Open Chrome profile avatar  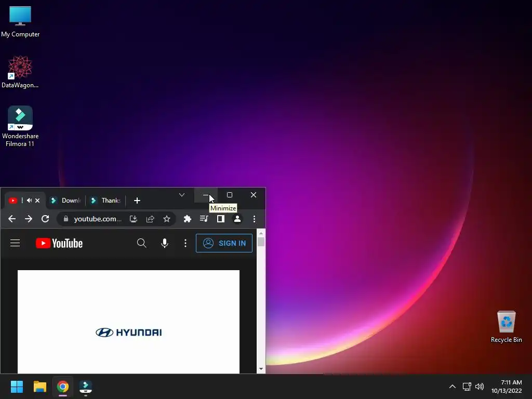pos(237,219)
